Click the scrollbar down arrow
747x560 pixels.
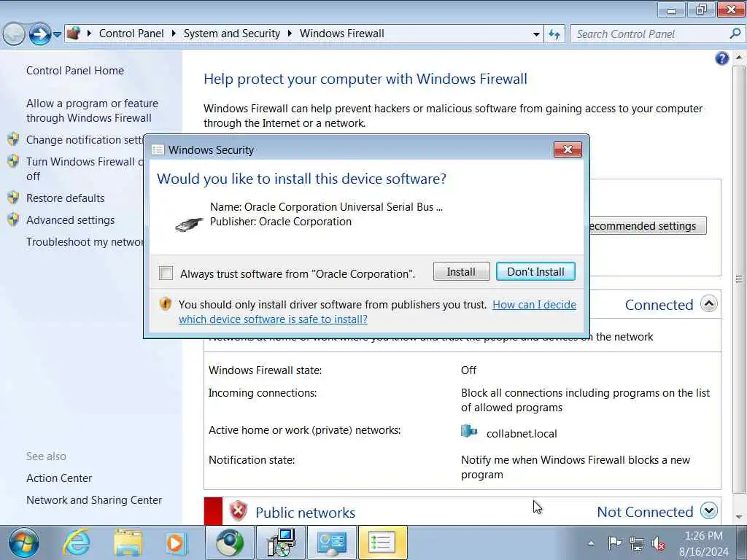point(739,517)
